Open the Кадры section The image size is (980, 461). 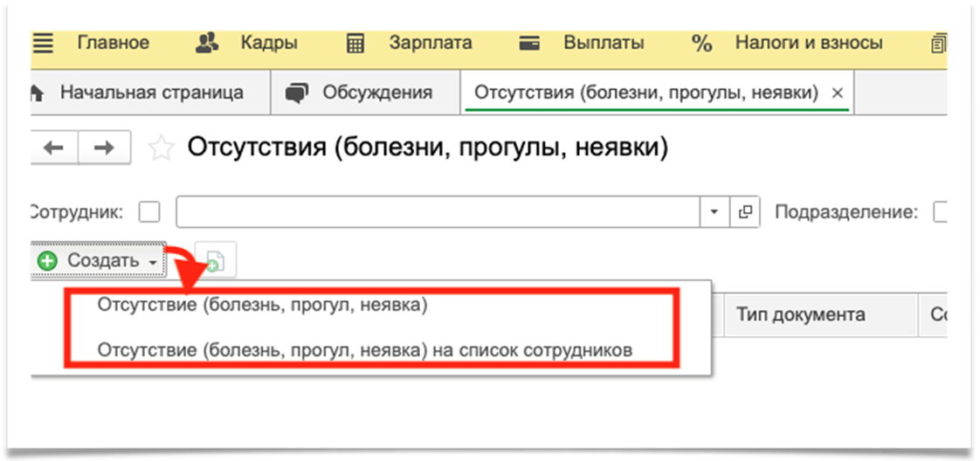[x=269, y=43]
